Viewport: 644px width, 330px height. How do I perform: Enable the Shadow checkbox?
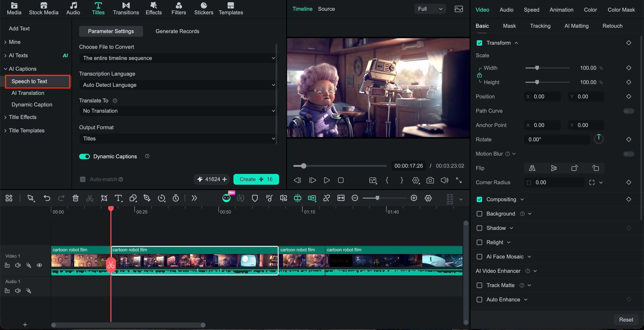click(479, 228)
